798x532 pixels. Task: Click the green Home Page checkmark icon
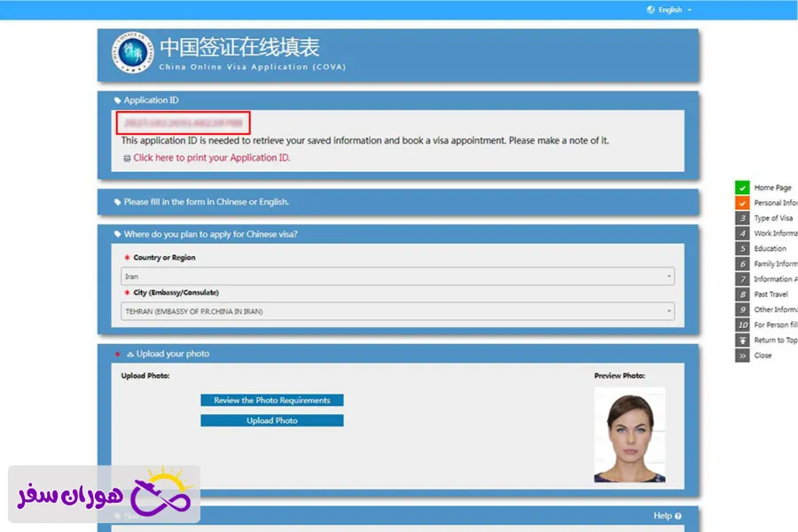click(x=742, y=188)
